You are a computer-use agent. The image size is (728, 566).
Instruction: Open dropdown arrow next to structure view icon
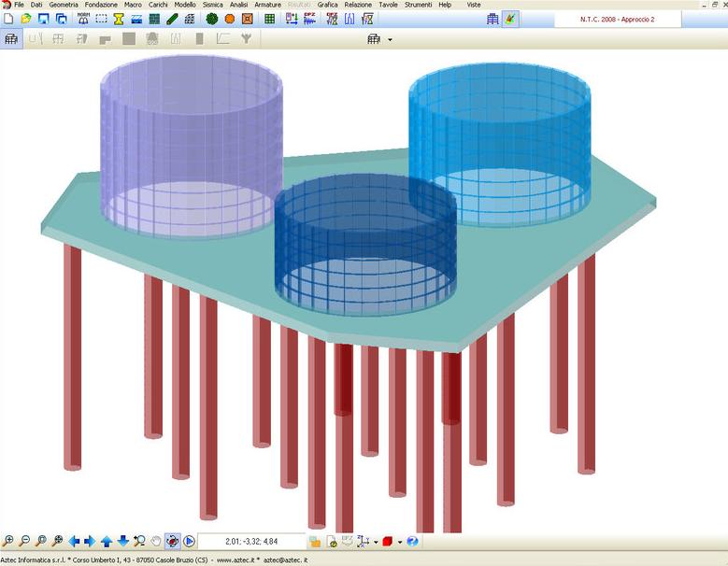(390, 39)
